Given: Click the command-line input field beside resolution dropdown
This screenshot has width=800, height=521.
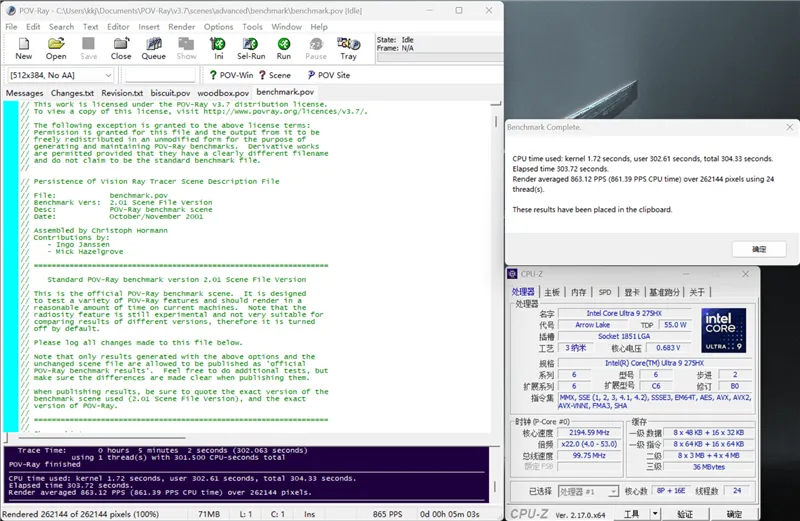Looking at the screenshot, I should pos(160,75).
